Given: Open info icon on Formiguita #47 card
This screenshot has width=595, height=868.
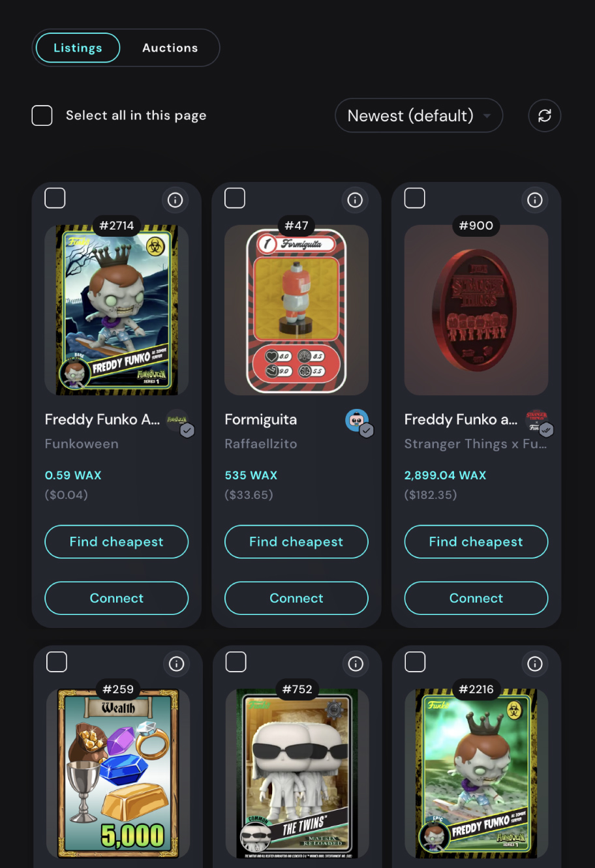Looking at the screenshot, I should 355,200.
